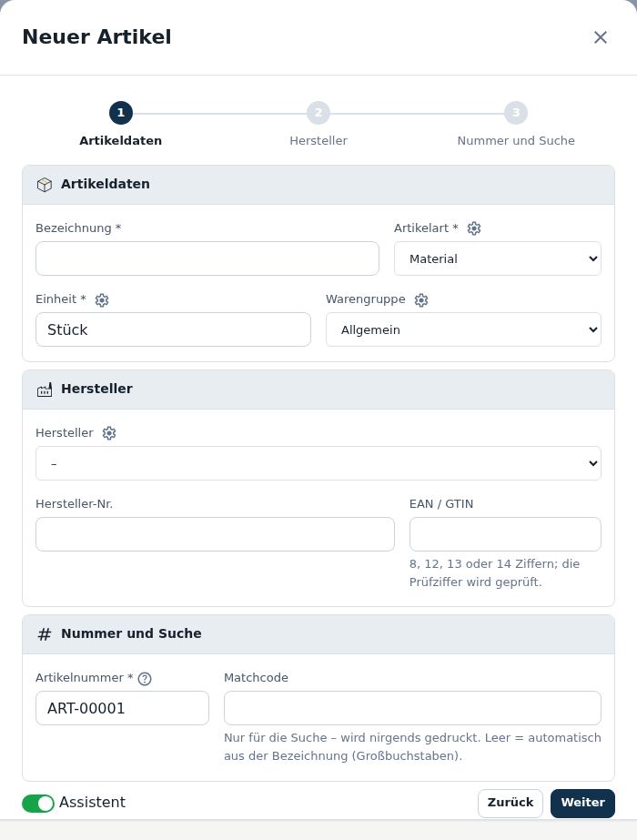Jump to step 3 Nummer und Suche
This screenshot has height=840, width=637.
click(x=516, y=113)
